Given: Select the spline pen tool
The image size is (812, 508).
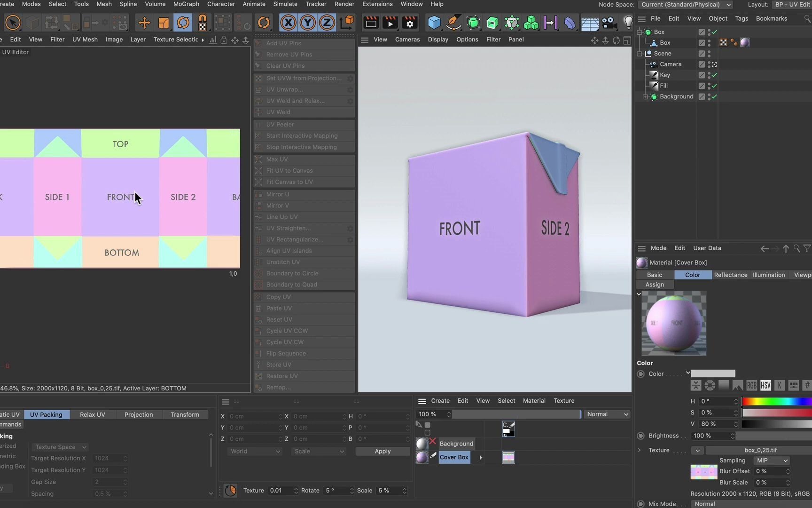Looking at the screenshot, I should (453, 22).
